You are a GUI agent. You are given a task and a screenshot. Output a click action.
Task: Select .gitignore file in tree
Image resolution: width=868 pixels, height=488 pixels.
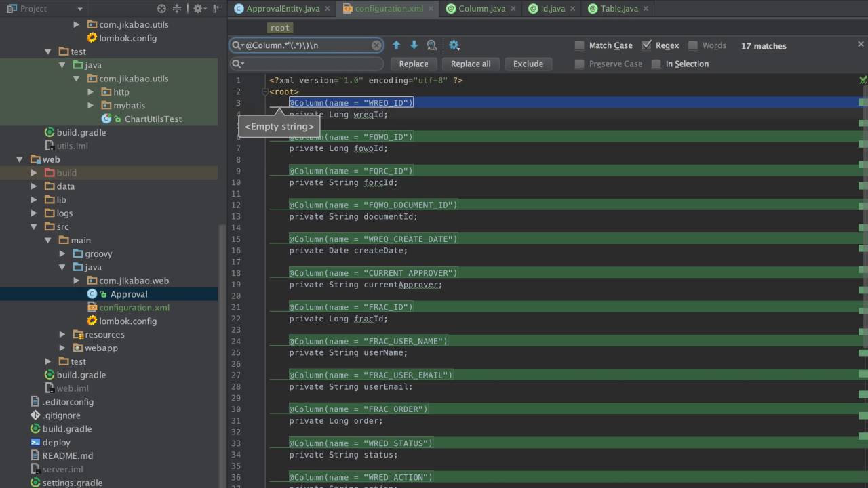(61, 415)
